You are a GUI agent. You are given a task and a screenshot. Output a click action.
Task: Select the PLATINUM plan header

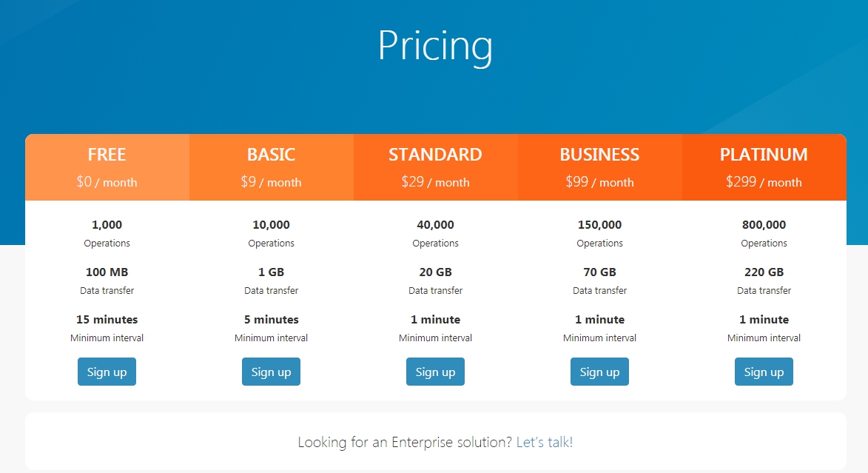pos(764,155)
